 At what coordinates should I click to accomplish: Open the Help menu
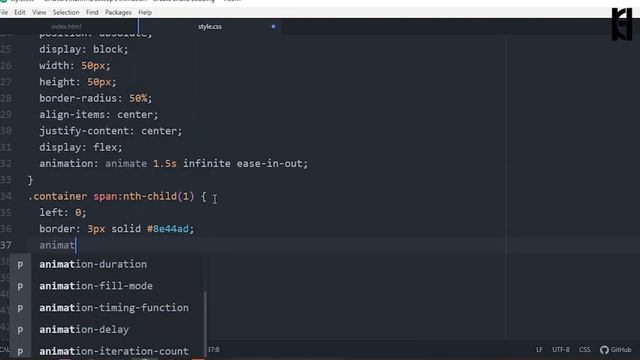click(145, 12)
